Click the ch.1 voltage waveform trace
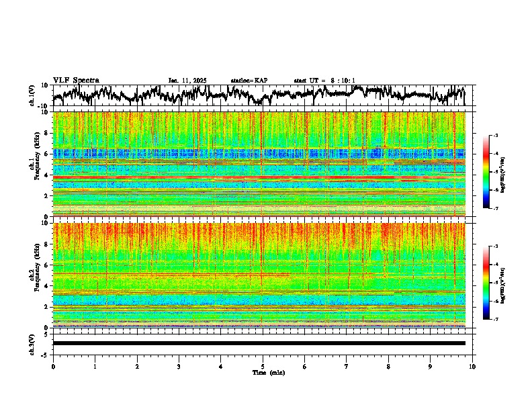Image resolution: width=532 pixels, height=411 pixels. coord(259,95)
